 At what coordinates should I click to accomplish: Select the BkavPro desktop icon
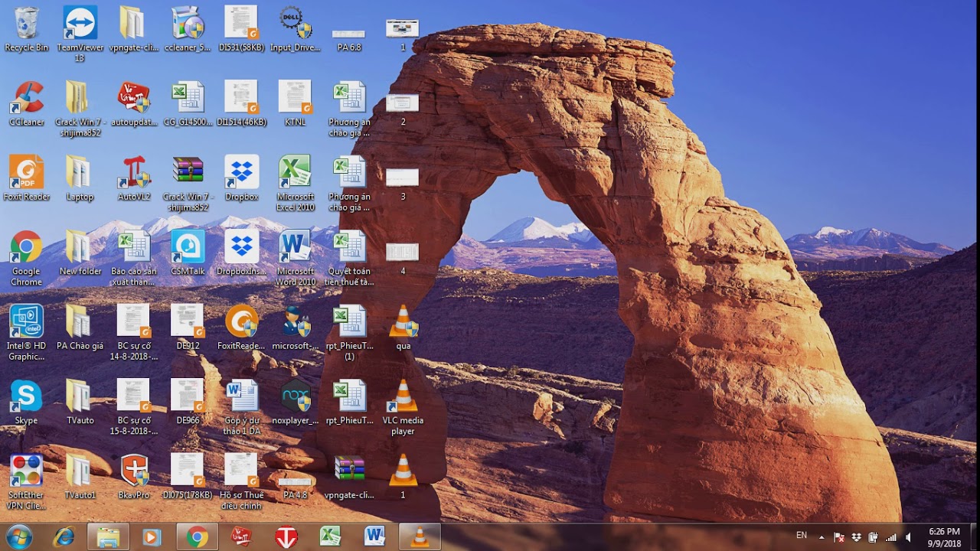tap(134, 477)
